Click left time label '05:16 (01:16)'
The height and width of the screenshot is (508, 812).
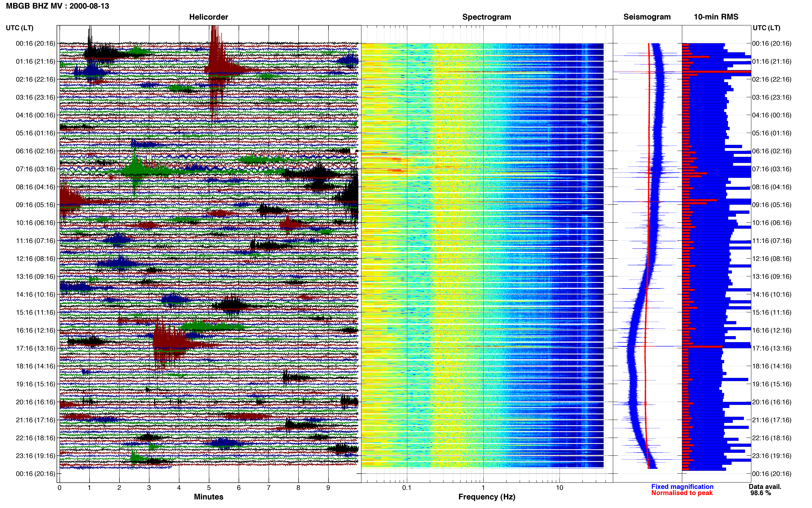pos(36,133)
